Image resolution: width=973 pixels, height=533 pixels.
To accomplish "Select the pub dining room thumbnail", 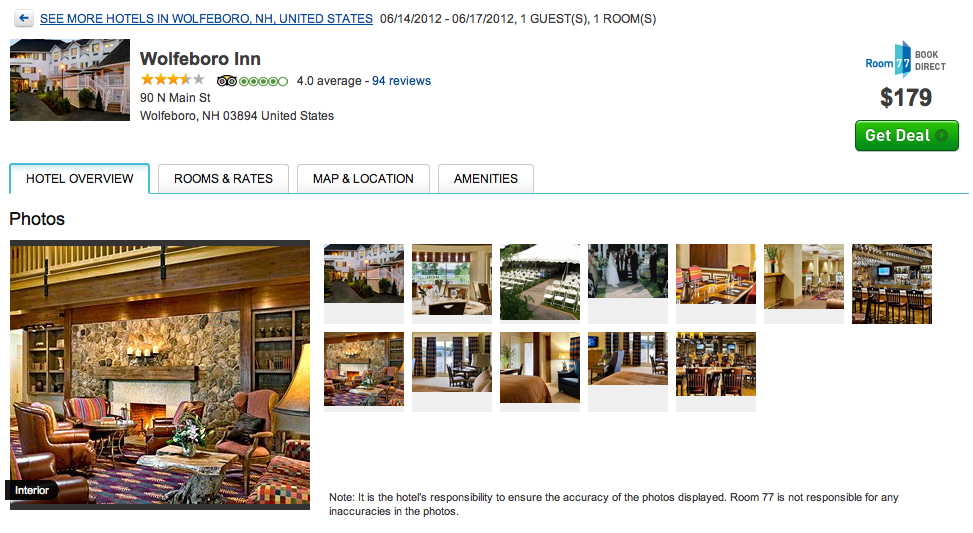I will pos(716,364).
